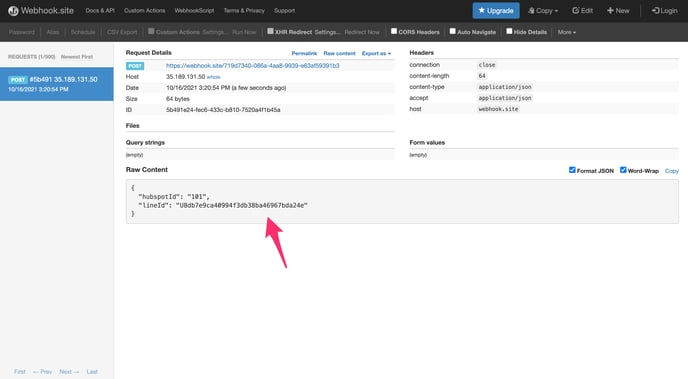Image resolution: width=688 pixels, height=379 pixels.
Task: Copy the raw content with Copy link
Action: 671,171
